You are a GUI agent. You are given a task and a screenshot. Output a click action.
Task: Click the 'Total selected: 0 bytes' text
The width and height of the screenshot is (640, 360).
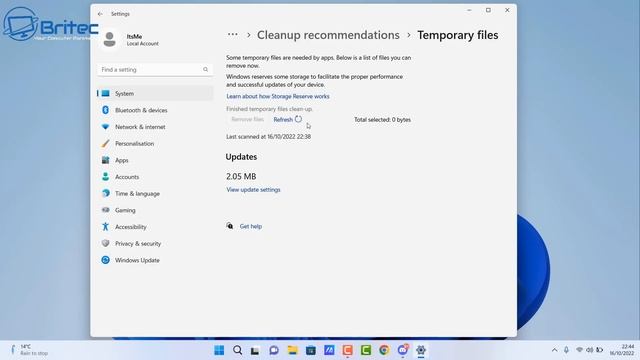pos(382,120)
